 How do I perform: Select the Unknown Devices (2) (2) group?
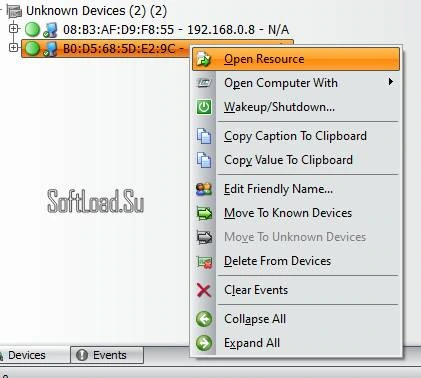[x=96, y=11]
